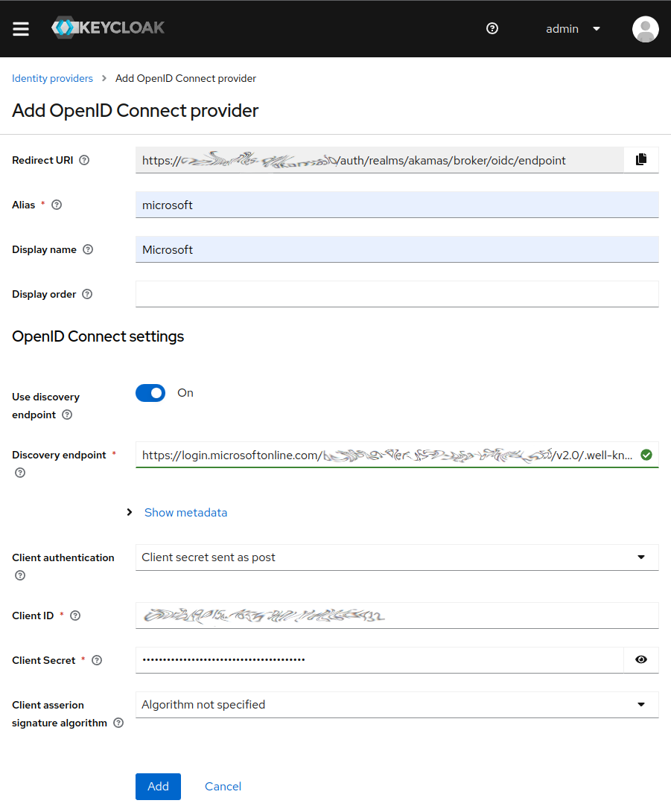The width and height of the screenshot is (671, 812).
Task: Show help for Display order field
Action: tap(87, 294)
